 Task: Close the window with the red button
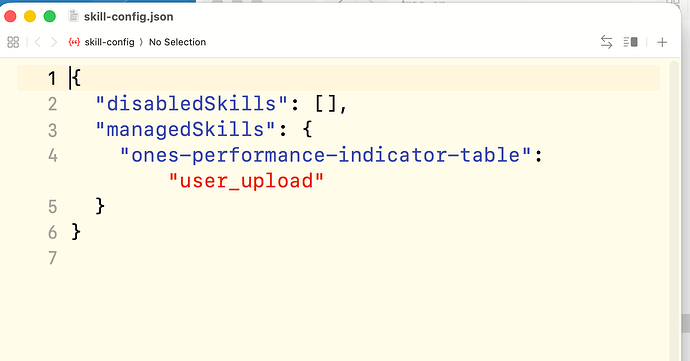[10, 17]
